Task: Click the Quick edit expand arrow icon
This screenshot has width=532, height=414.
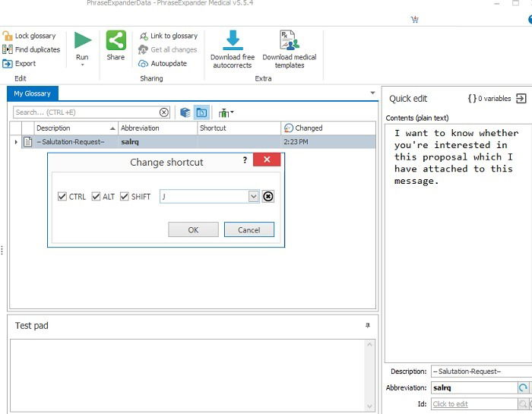Action: click(x=521, y=99)
